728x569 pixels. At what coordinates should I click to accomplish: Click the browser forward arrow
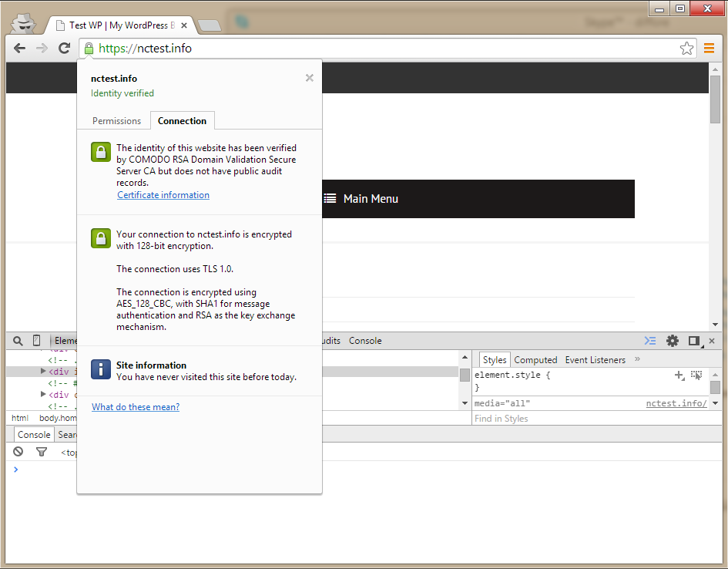click(42, 48)
